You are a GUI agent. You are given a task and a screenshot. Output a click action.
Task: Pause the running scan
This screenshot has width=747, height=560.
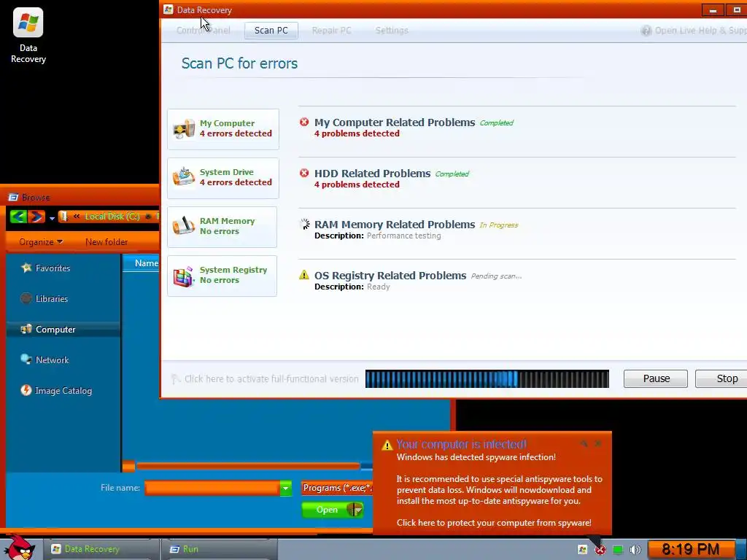656,378
